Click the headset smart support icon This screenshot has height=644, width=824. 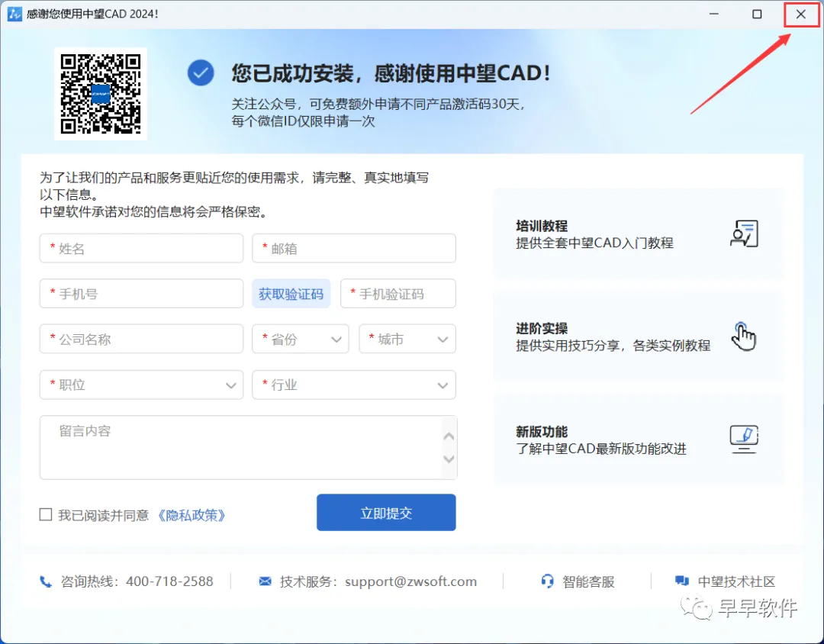547,581
